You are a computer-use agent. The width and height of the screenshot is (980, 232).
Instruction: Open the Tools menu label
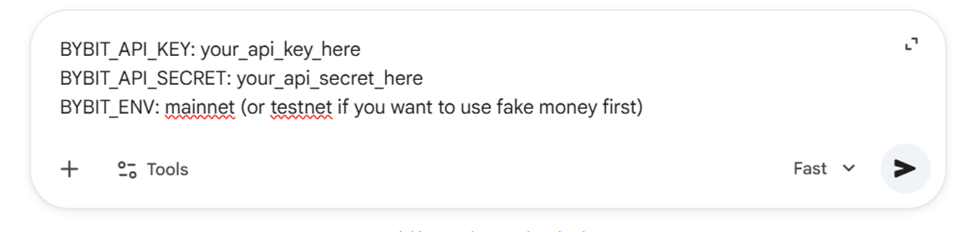167,170
